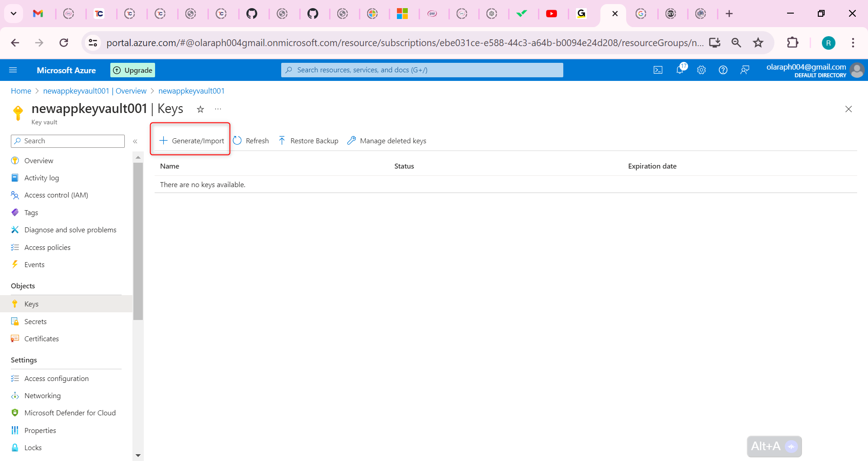Search within the key vault menu

click(68, 141)
